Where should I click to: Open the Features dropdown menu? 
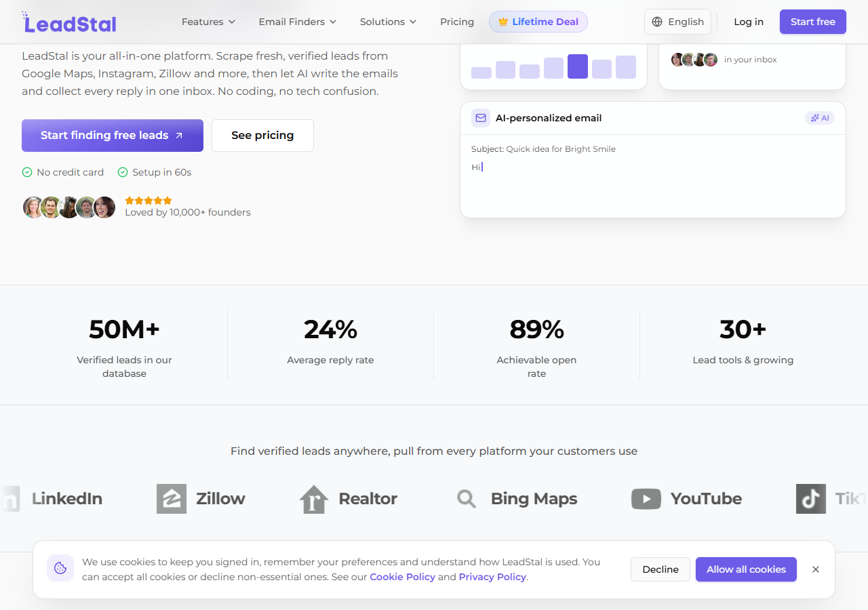click(x=208, y=22)
